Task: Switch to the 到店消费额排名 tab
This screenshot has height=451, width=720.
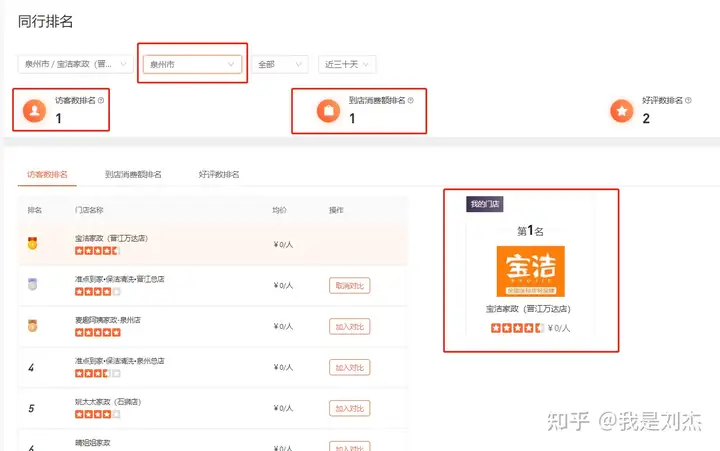Action: (133, 175)
